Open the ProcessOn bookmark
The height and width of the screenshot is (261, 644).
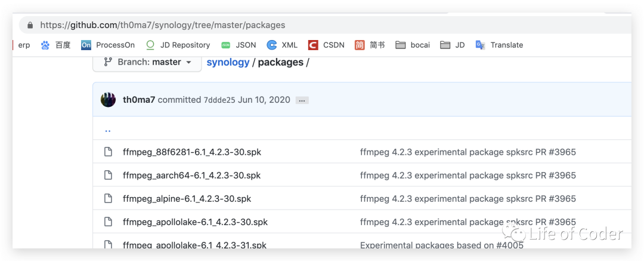[108, 45]
